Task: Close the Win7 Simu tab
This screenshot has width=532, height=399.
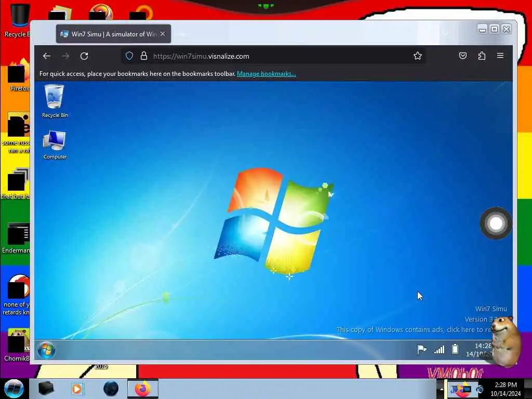Action: (163, 34)
